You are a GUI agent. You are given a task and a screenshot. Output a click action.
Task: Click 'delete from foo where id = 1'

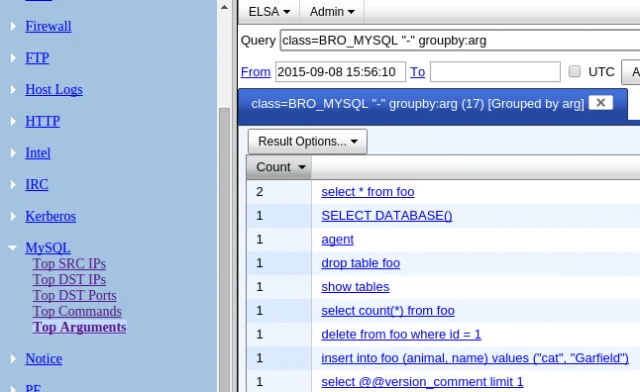401,334
